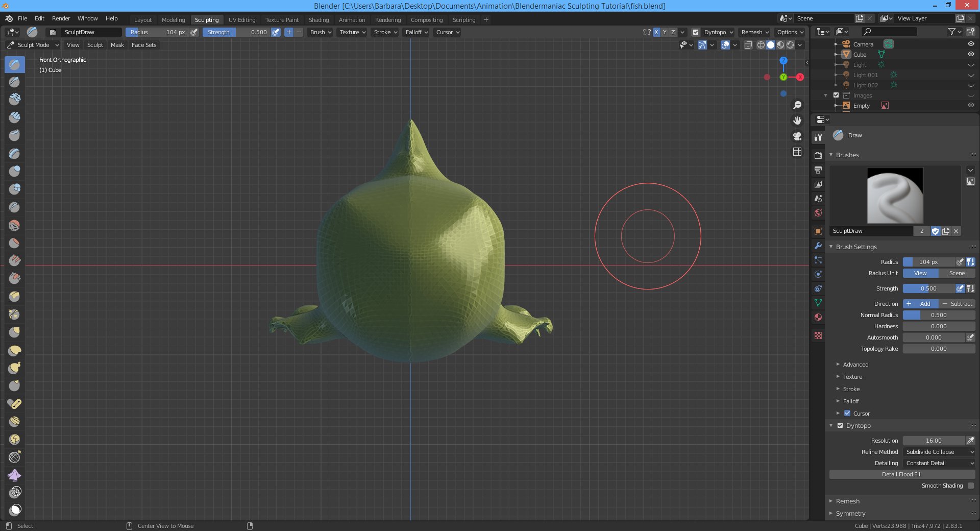980x531 pixels.
Task: Open the Falloff dropdown in header
Action: point(416,32)
